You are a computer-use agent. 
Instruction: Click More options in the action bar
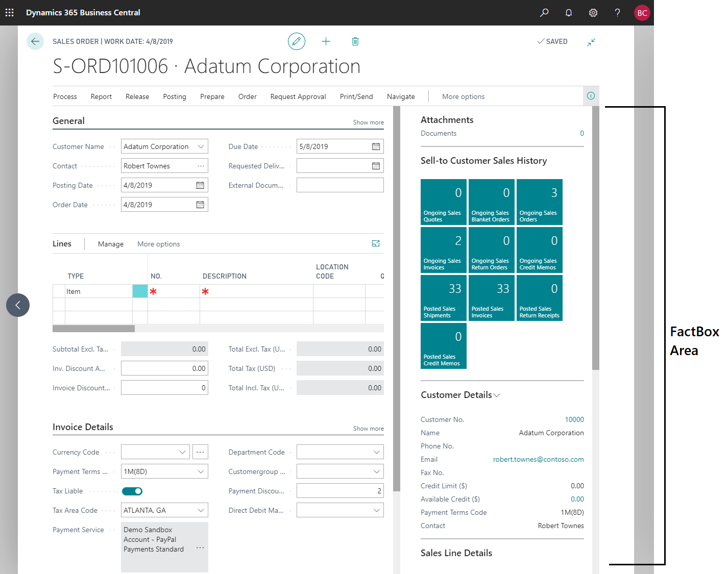tap(463, 96)
